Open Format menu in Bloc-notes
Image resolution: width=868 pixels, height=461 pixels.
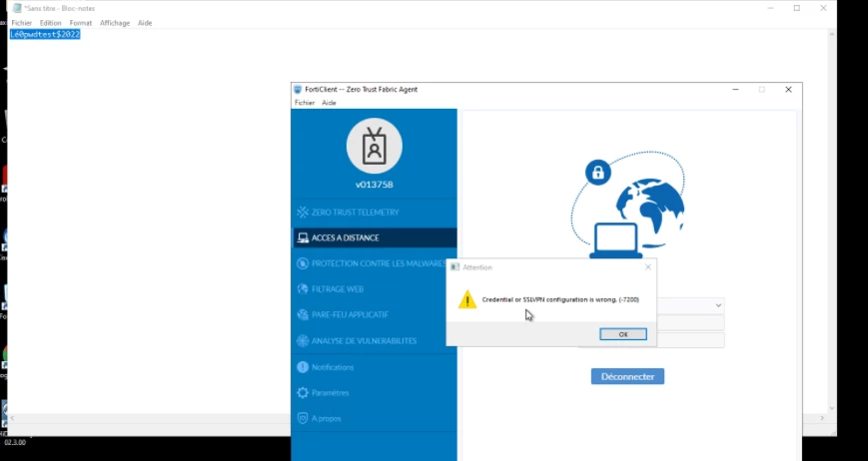click(81, 23)
